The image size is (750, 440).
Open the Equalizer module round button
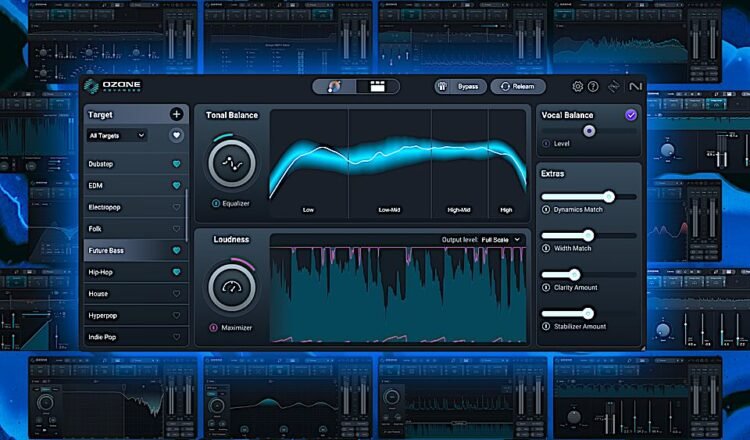coord(232,164)
